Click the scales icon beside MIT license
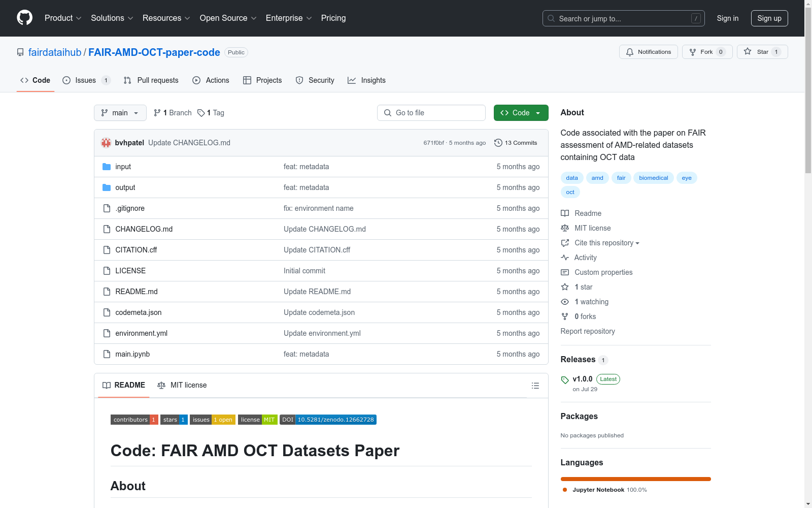Viewport: 812px width, 508px height. [564, 228]
